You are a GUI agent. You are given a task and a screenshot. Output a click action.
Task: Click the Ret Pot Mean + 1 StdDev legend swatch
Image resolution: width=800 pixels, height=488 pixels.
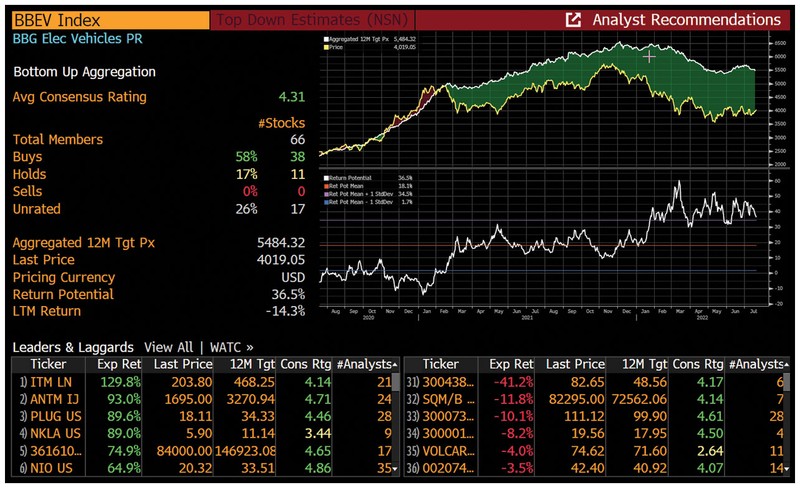tap(327, 194)
